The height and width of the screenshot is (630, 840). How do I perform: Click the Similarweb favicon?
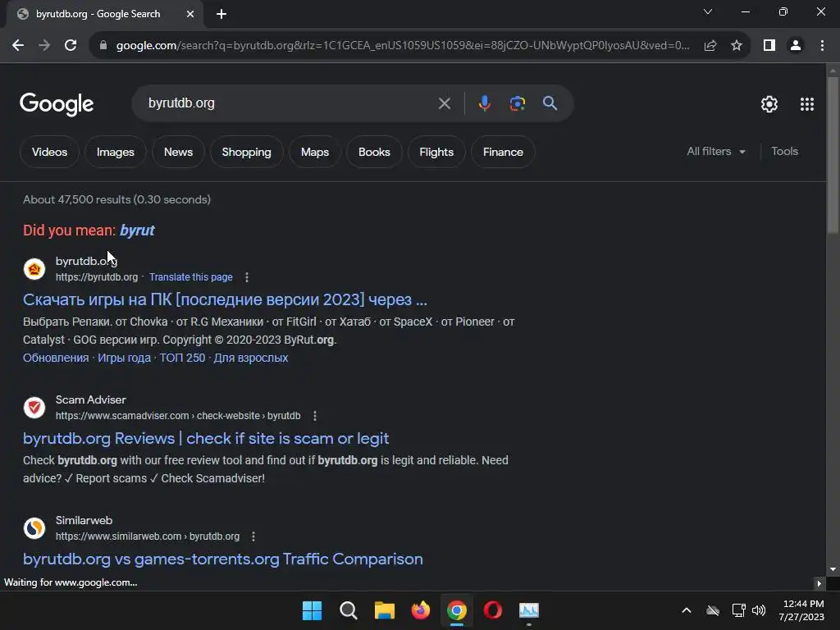pyautogui.click(x=34, y=528)
